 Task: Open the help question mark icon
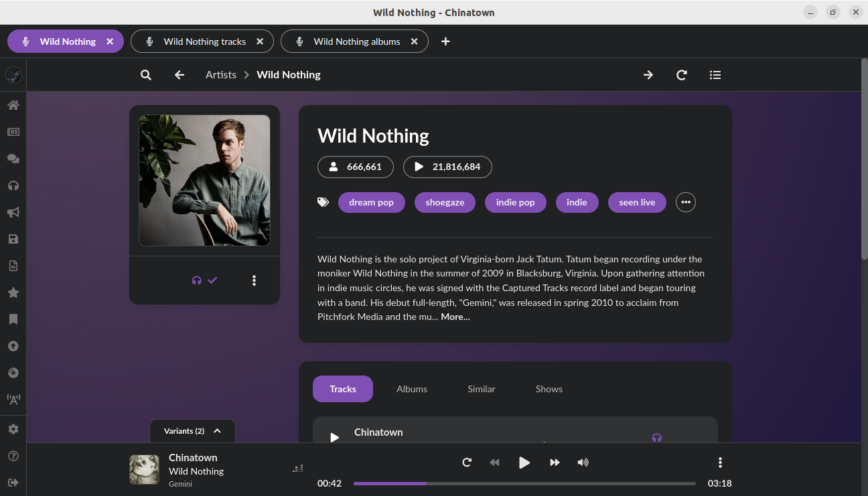click(x=13, y=456)
